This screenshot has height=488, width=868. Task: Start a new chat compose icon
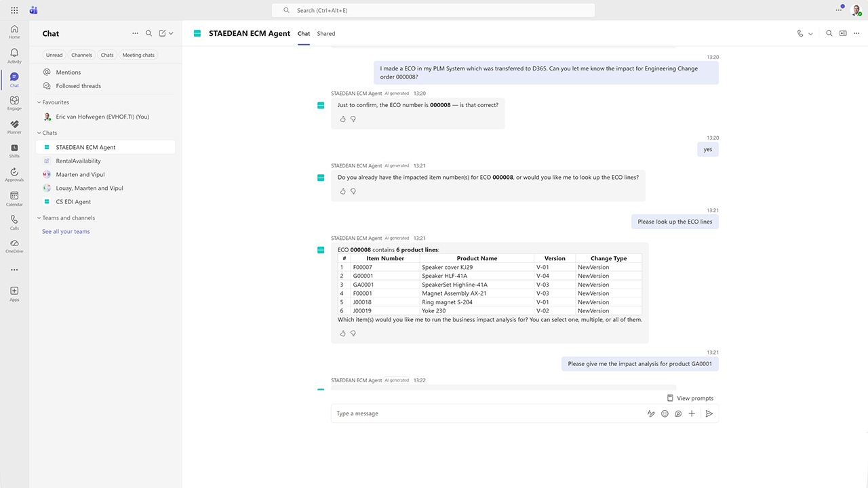coord(162,33)
